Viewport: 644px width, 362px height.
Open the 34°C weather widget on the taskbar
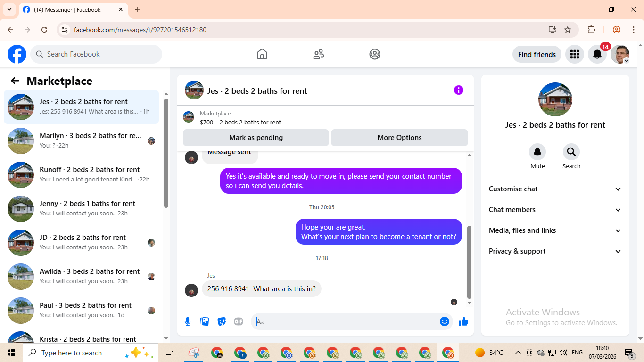pos(489,353)
